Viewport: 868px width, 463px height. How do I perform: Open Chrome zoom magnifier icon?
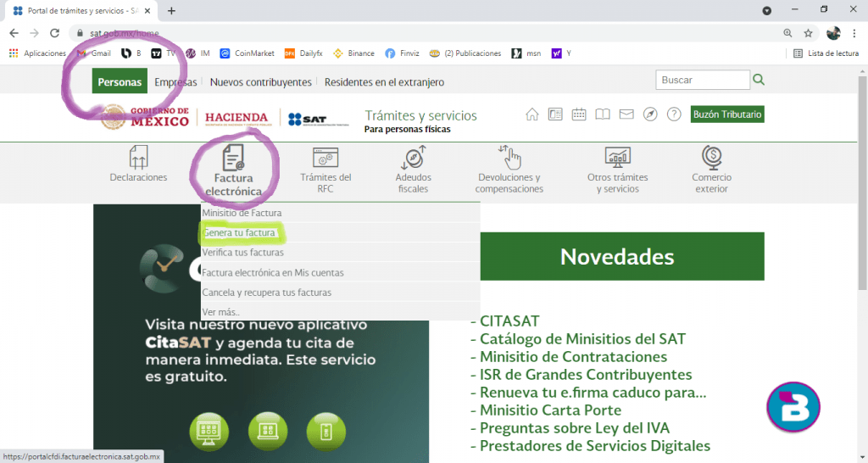pos(787,33)
